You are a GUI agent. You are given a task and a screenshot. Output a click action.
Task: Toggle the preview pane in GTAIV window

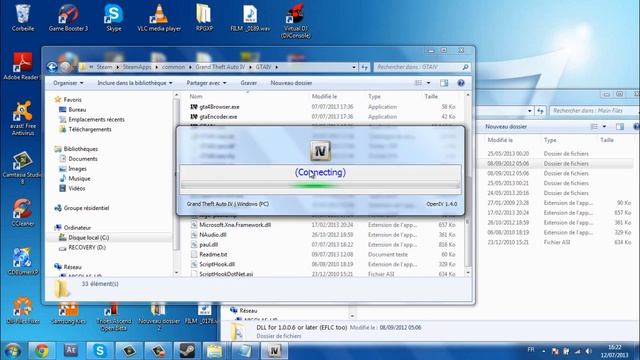click(x=444, y=83)
